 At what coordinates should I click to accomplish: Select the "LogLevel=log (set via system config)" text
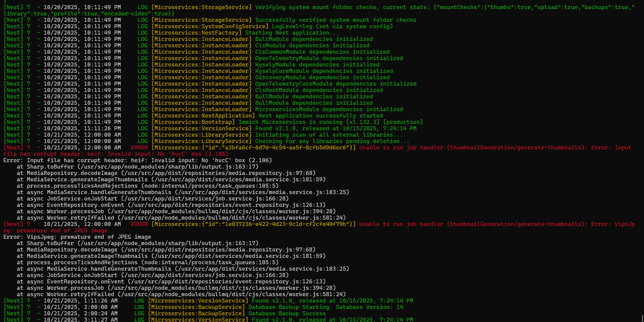(x=332, y=27)
